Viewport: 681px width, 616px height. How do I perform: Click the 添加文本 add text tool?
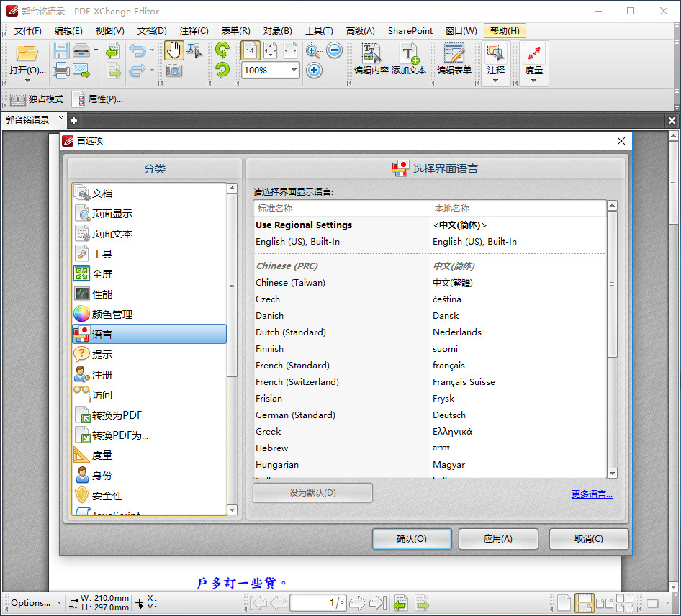coord(409,59)
